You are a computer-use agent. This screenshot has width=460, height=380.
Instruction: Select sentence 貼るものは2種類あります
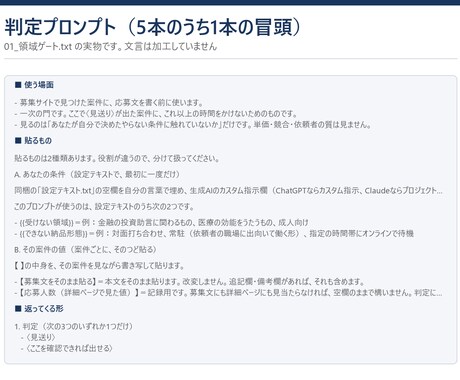tap(117, 158)
